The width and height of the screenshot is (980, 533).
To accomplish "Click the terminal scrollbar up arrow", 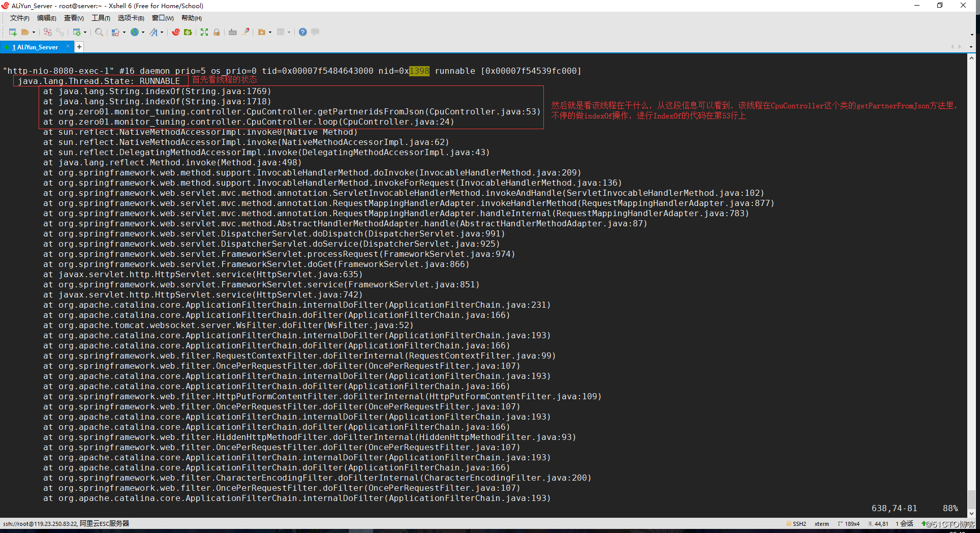I will (971, 58).
